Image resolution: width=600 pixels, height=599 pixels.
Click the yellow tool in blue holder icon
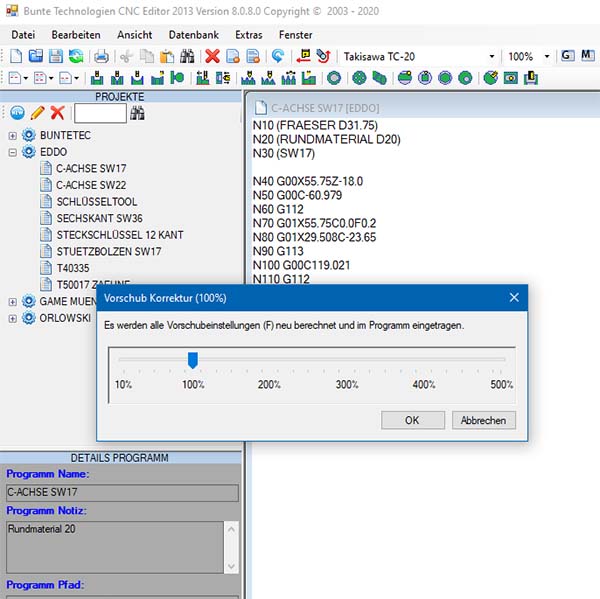click(x=531, y=78)
